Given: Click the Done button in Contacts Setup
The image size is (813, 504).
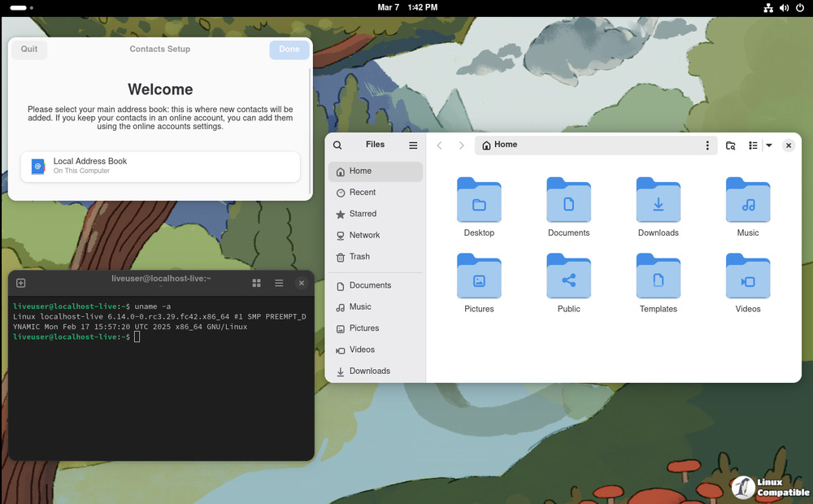Looking at the screenshot, I should tap(289, 50).
